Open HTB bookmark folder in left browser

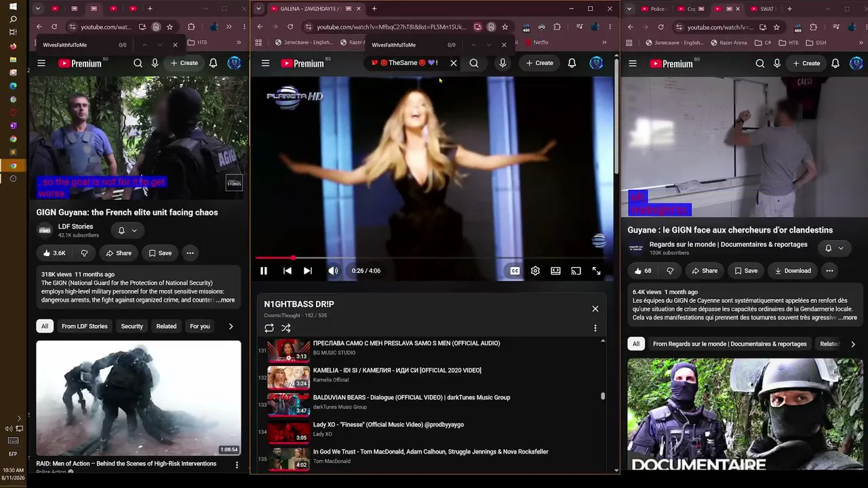point(197,42)
